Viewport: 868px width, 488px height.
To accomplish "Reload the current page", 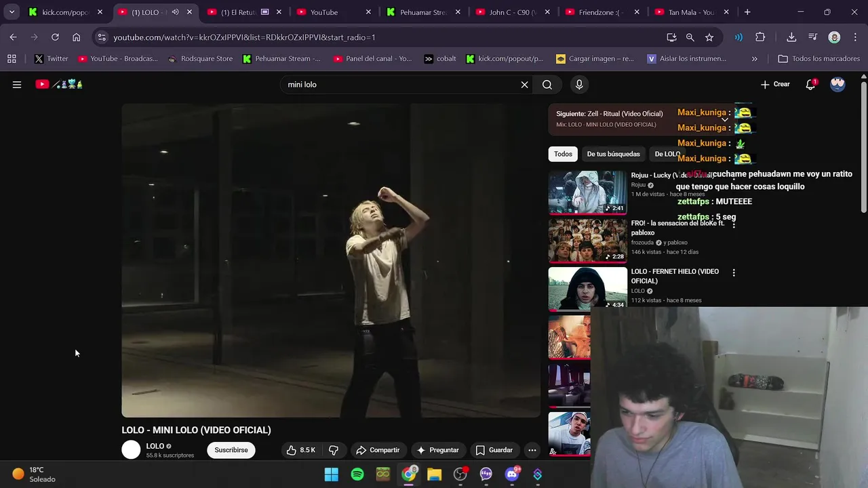I will tap(55, 37).
